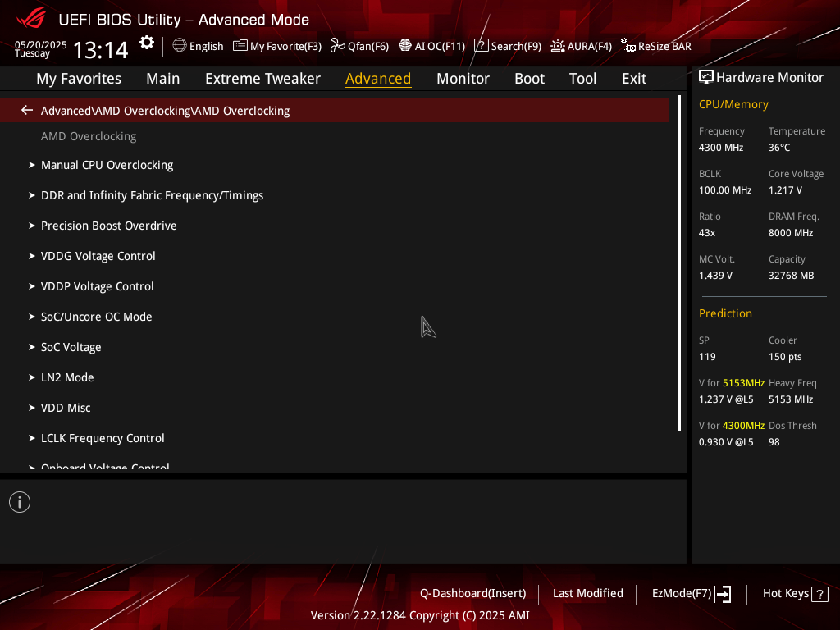The height and width of the screenshot is (630, 840).
Task: Expand LN2 Mode arrow
Action: [32, 377]
